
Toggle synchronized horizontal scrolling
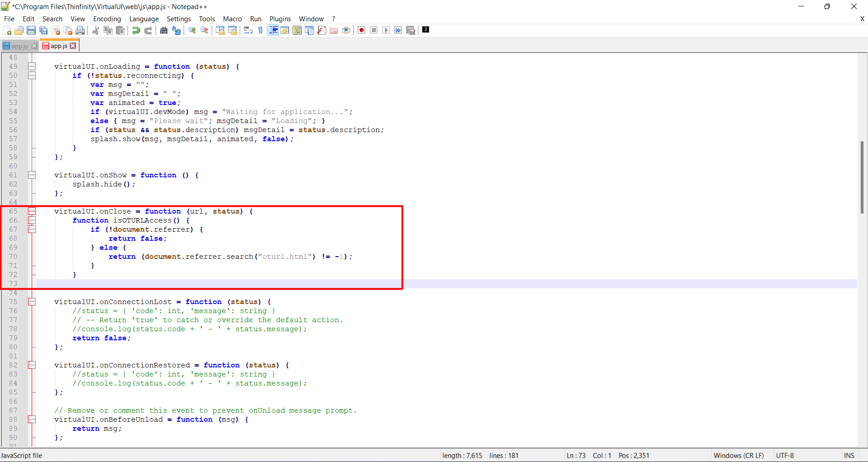pos(232,30)
